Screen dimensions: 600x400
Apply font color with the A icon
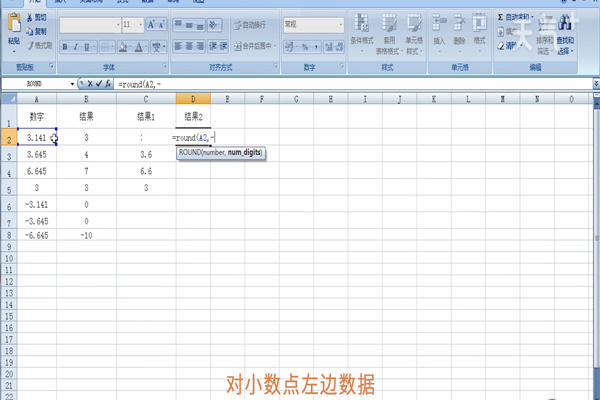click(x=139, y=47)
